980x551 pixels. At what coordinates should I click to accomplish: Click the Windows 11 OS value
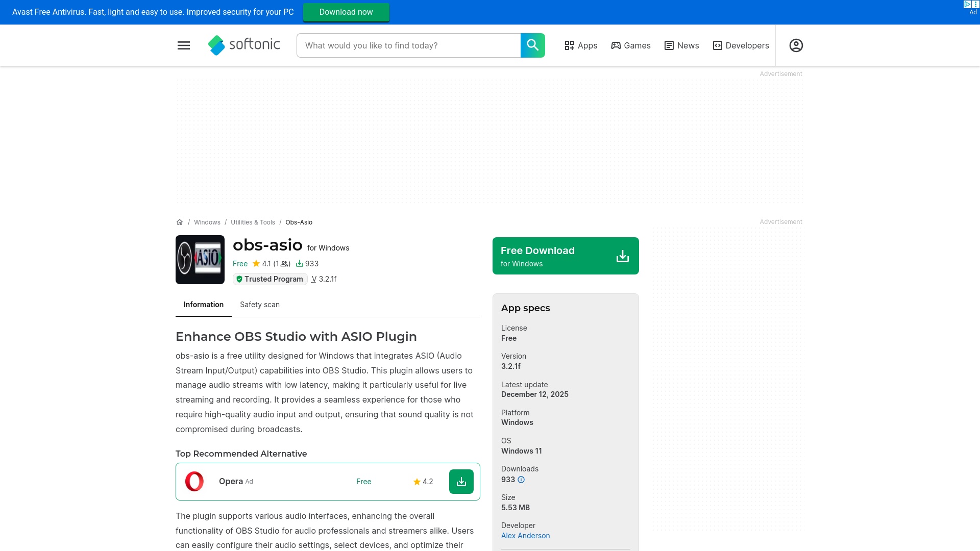(x=522, y=451)
